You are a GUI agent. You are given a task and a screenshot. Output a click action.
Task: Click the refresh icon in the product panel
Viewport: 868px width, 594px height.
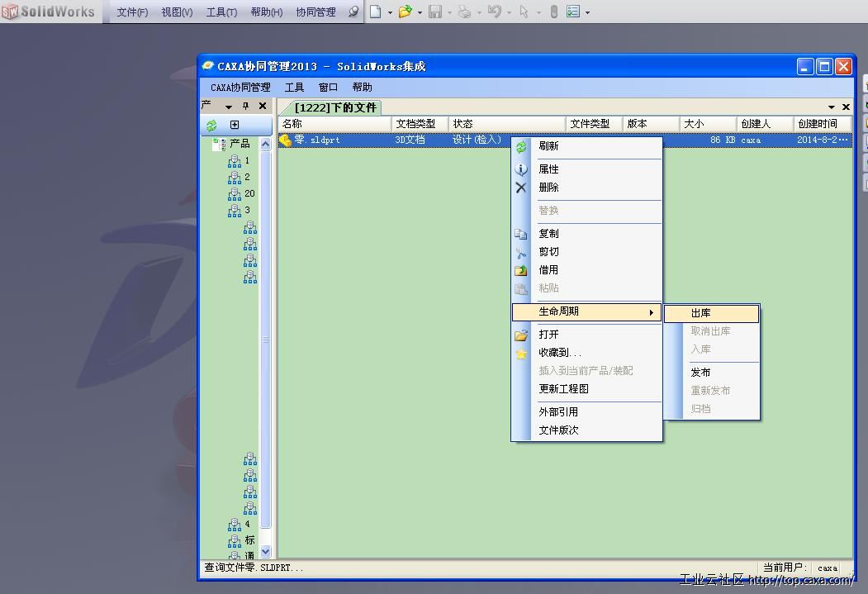click(x=211, y=126)
